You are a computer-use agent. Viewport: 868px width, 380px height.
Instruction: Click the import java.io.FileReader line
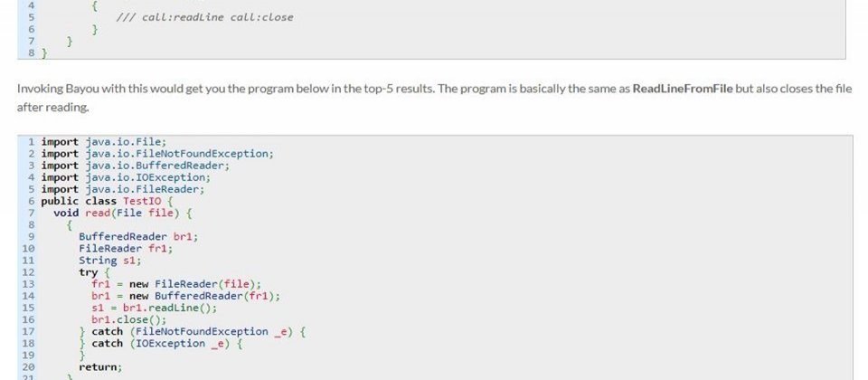(122, 189)
